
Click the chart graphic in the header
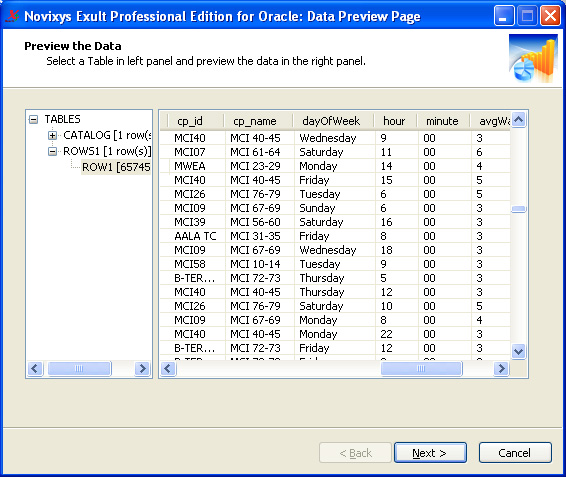[533, 58]
